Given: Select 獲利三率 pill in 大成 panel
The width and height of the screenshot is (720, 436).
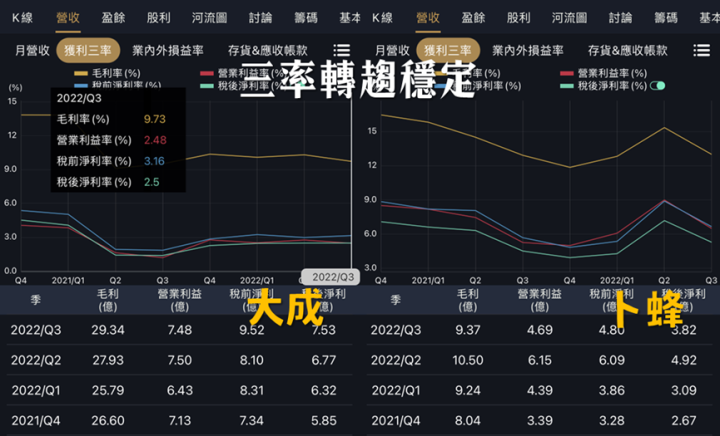Looking at the screenshot, I should click(x=88, y=50).
